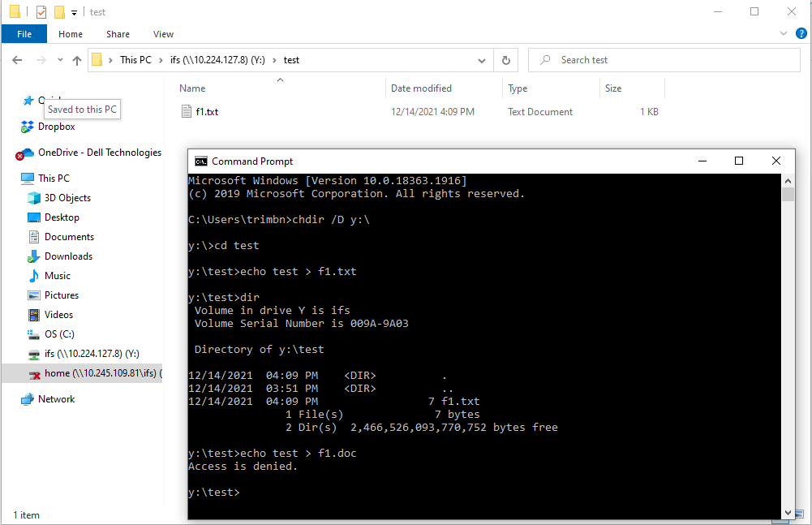Refresh the current folder view
This screenshot has height=525, width=812.
[505, 59]
